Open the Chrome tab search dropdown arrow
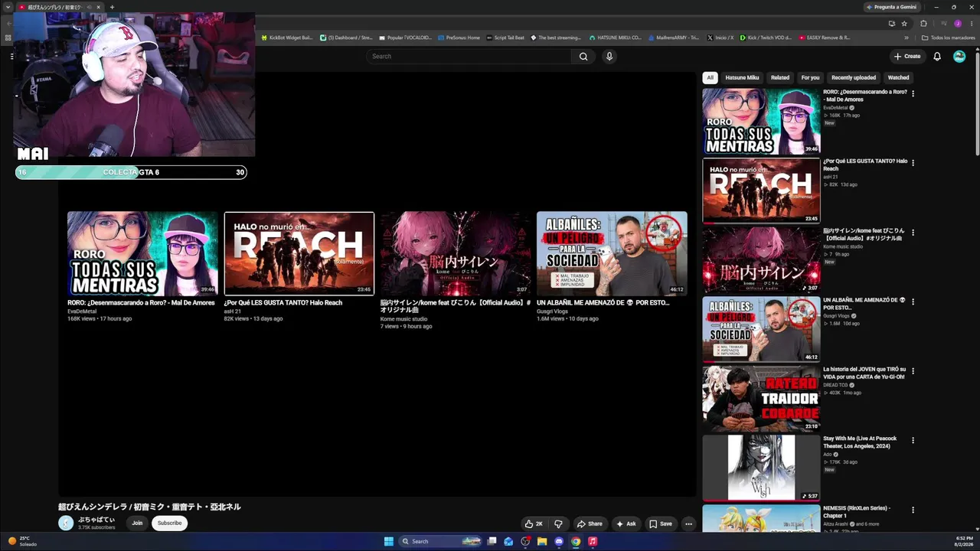The height and width of the screenshot is (551, 980). coord(8,7)
